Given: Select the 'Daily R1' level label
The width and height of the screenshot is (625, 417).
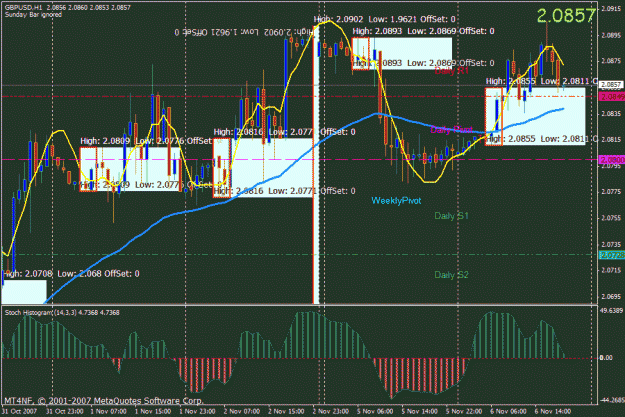Looking at the screenshot, I should 451,71.
